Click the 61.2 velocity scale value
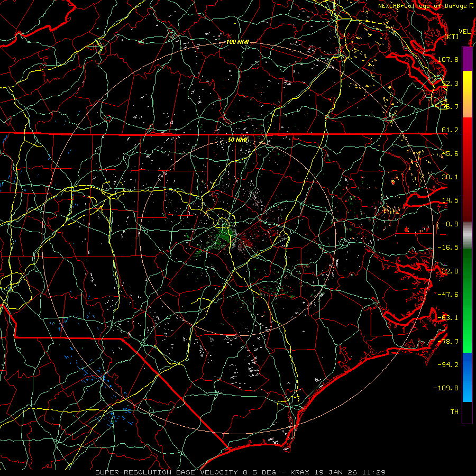The height and width of the screenshot is (476, 476). click(450, 130)
